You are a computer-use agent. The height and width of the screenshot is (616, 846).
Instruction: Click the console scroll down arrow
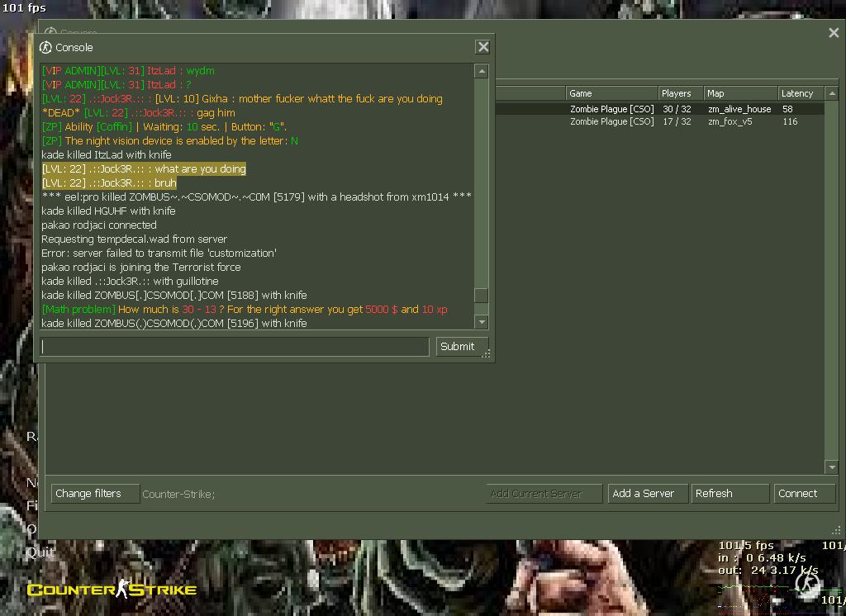pyautogui.click(x=481, y=322)
